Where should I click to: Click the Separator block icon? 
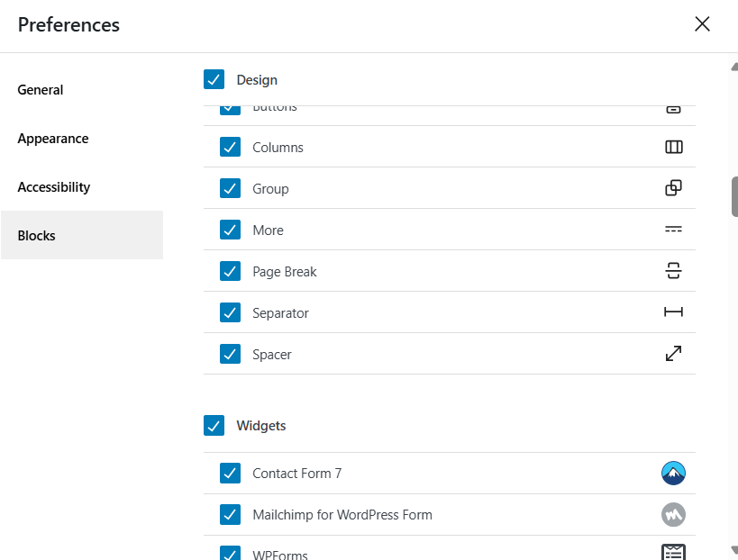[x=673, y=312]
